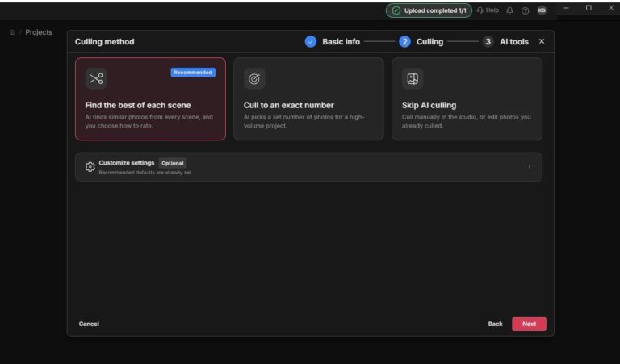
Task: Click the photo icon on the Skip AI culling card
Action: tap(413, 78)
